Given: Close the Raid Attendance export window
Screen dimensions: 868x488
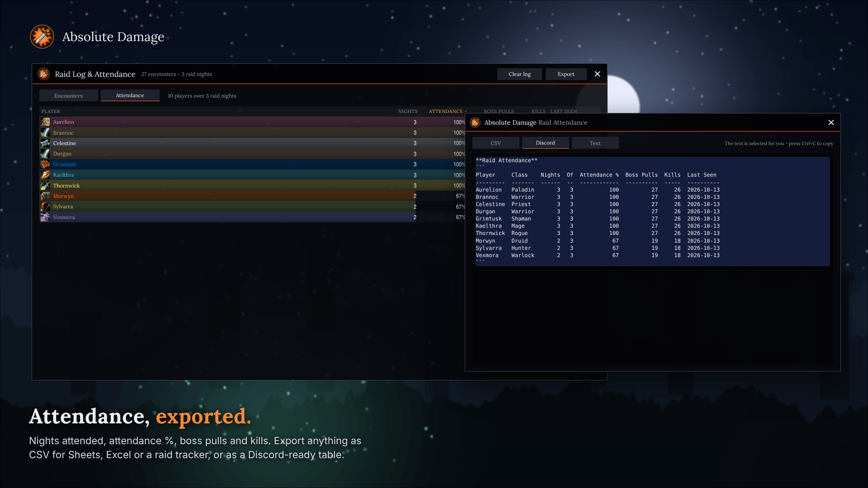Looking at the screenshot, I should click(831, 122).
